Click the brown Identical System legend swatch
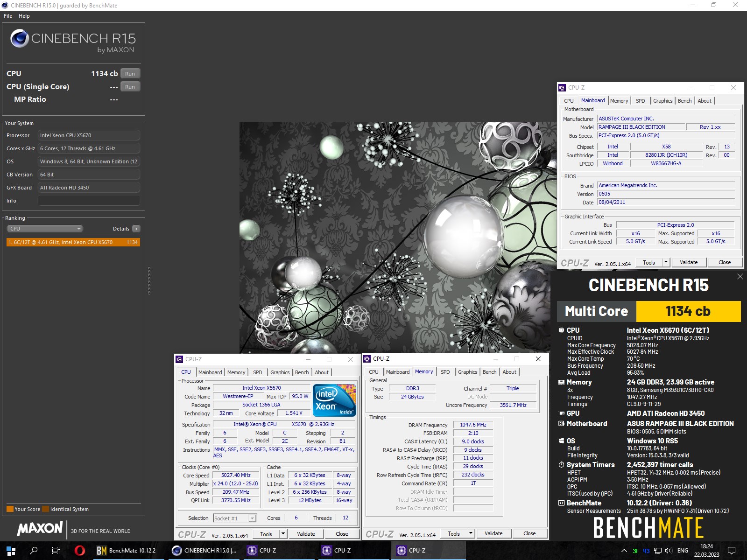The height and width of the screenshot is (560, 747). click(x=46, y=509)
